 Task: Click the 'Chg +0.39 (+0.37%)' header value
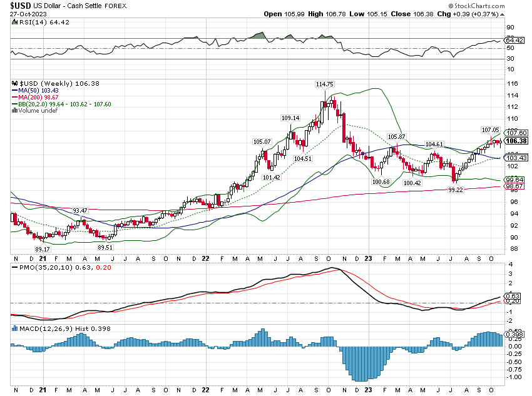(x=468, y=14)
